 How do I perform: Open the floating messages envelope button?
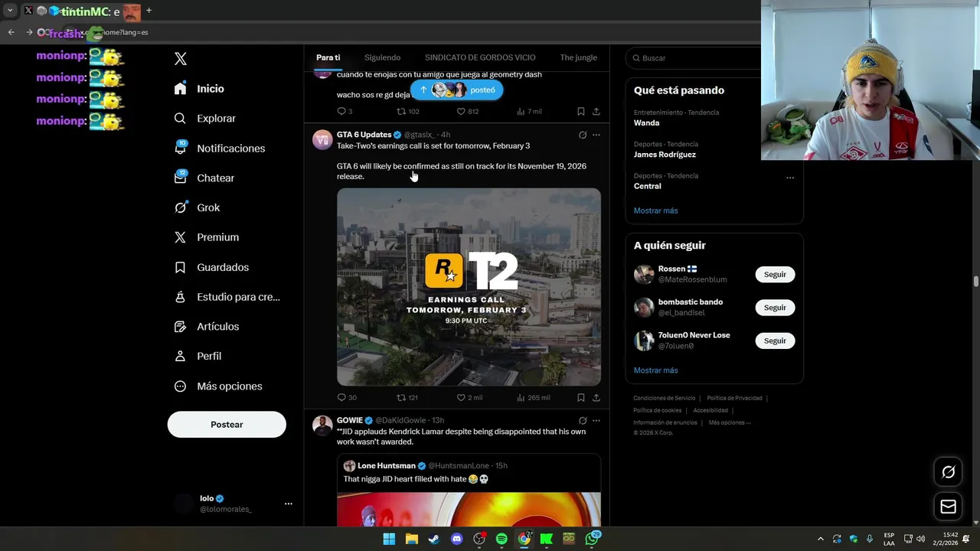948,507
